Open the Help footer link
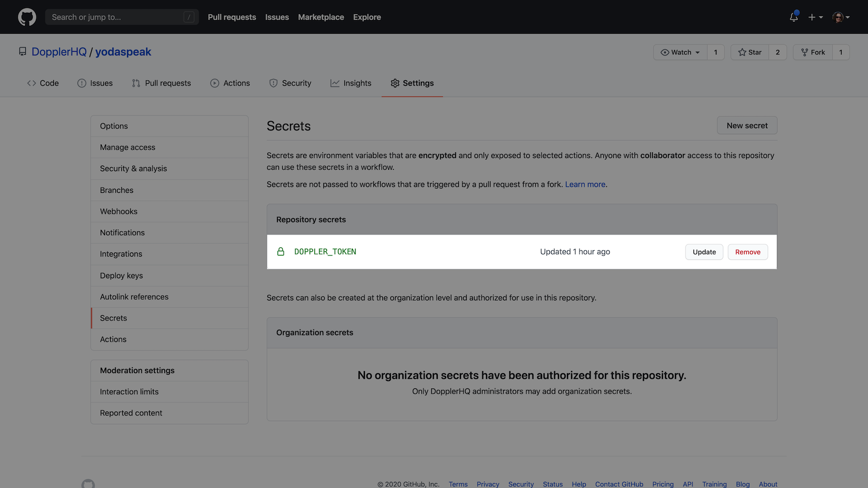Viewport: 868px width, 488px height. (579, 484)
